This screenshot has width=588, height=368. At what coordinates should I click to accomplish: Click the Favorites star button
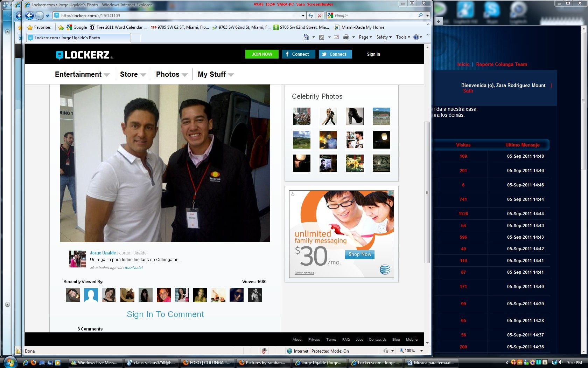(x=39, y=27)
